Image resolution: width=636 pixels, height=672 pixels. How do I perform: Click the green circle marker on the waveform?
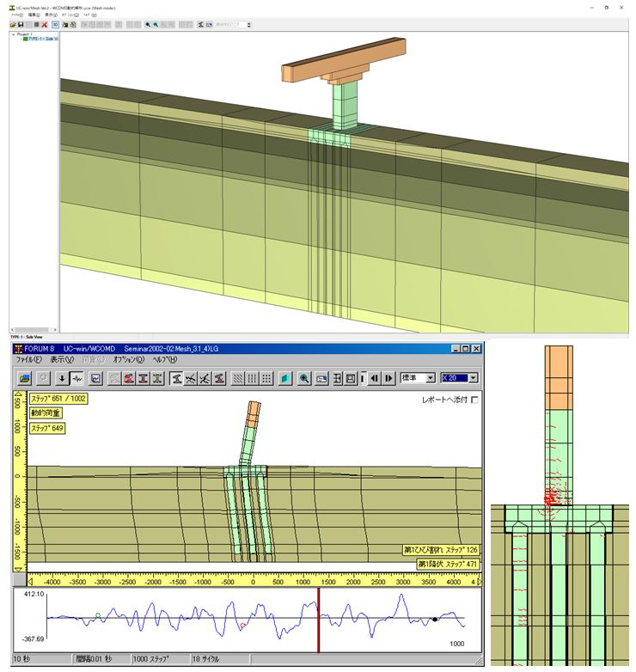pyautogui.click(x=98, y=615)
